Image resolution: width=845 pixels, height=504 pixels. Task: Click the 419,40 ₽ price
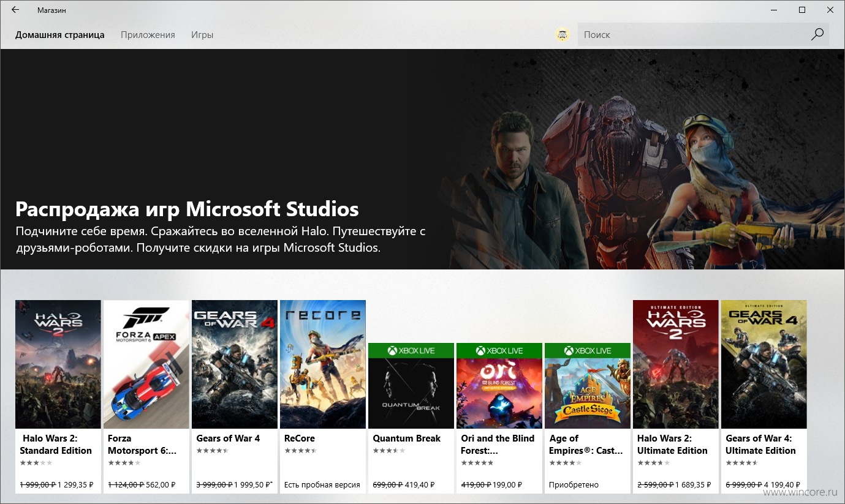pos(420,484)
